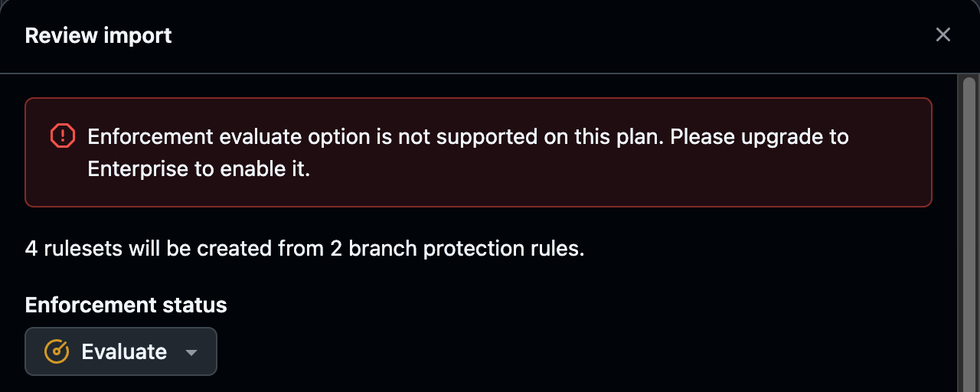Click the Review import dialog title
The width and height of the screenshot is (980, 392).
(98, 35)
